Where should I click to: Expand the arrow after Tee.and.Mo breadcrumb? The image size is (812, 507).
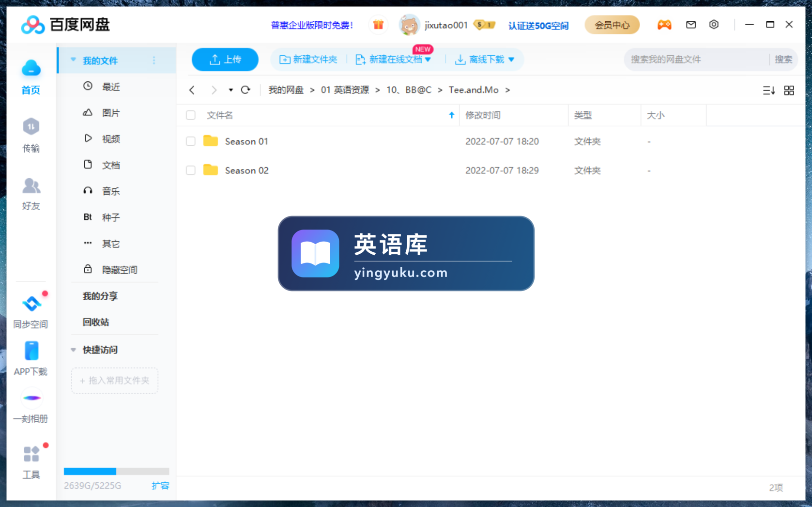click(x=507, y=90)
